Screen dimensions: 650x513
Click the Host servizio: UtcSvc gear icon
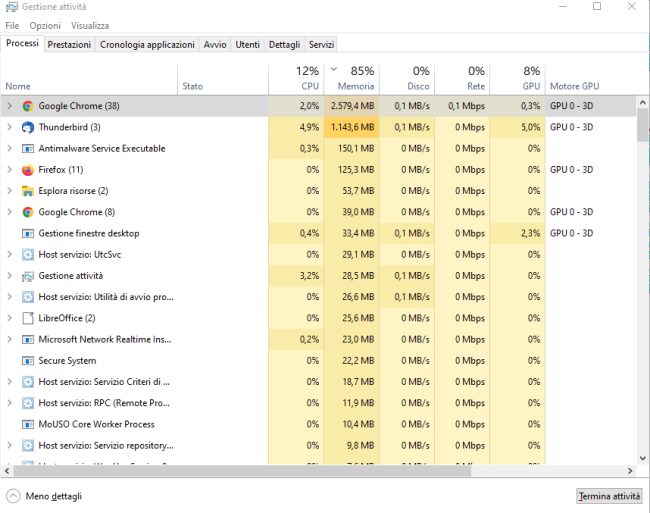[x=28, y=254]
